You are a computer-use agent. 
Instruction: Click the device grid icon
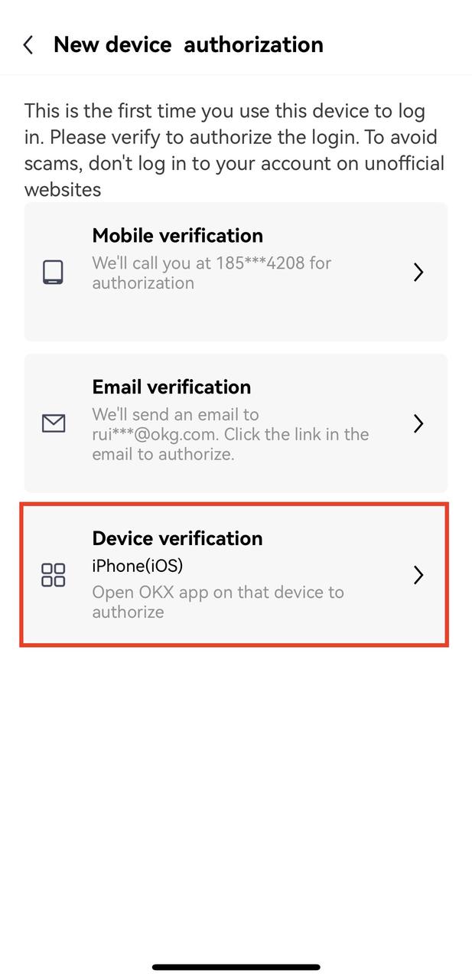point(53,575)
